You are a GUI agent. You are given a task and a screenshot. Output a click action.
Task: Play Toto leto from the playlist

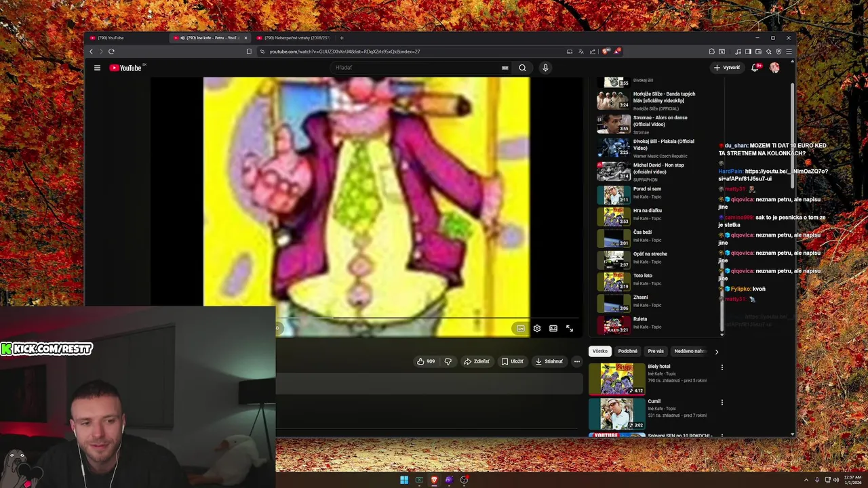pyautogui.click(x=654, y=280)
